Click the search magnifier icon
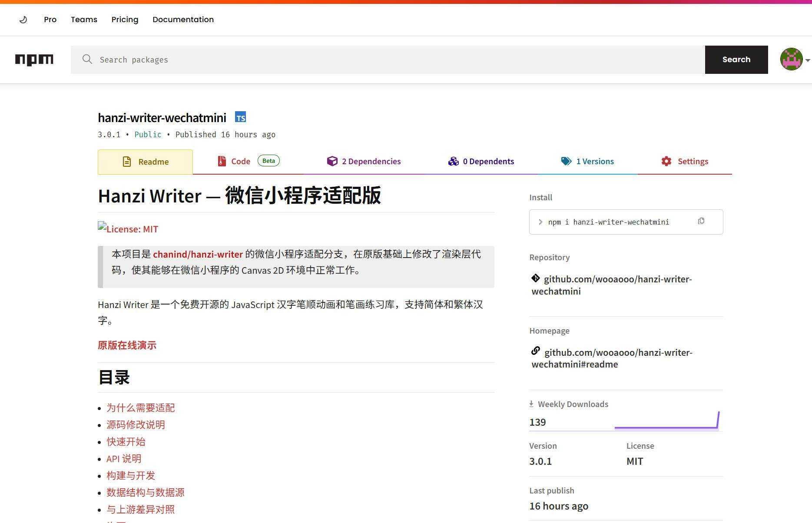Viewport: 812px width, 523px height. tap(87, 59)
